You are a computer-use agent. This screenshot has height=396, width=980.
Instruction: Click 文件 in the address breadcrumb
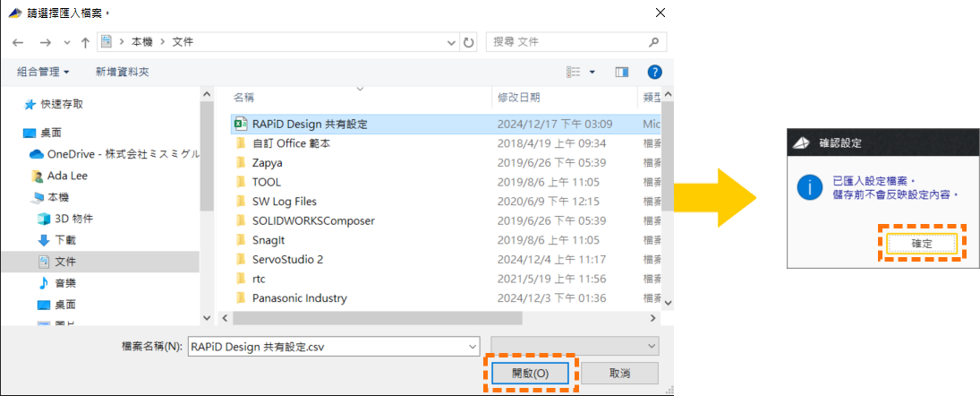(x=183, y=42)
